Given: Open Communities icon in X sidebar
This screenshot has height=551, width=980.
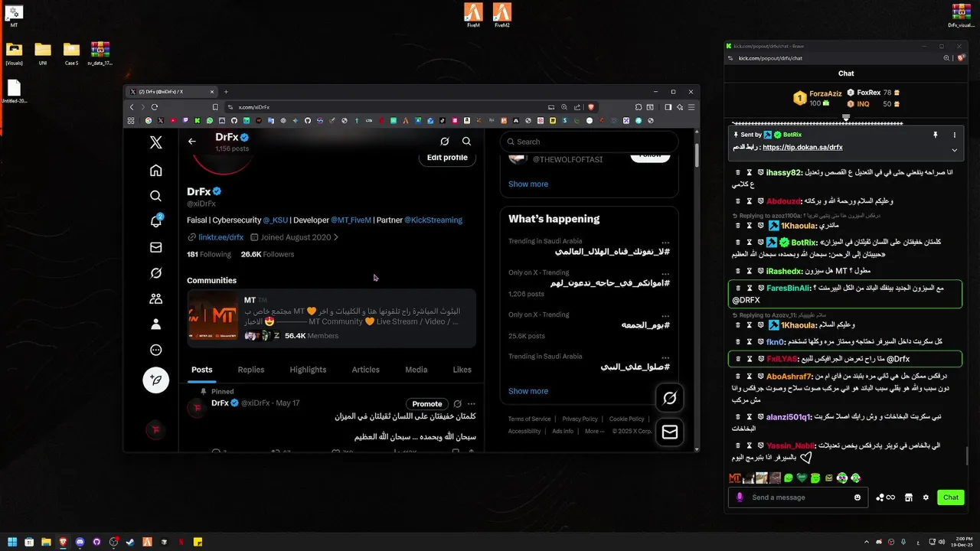Looking at the screenshot, I should point(156,298).
